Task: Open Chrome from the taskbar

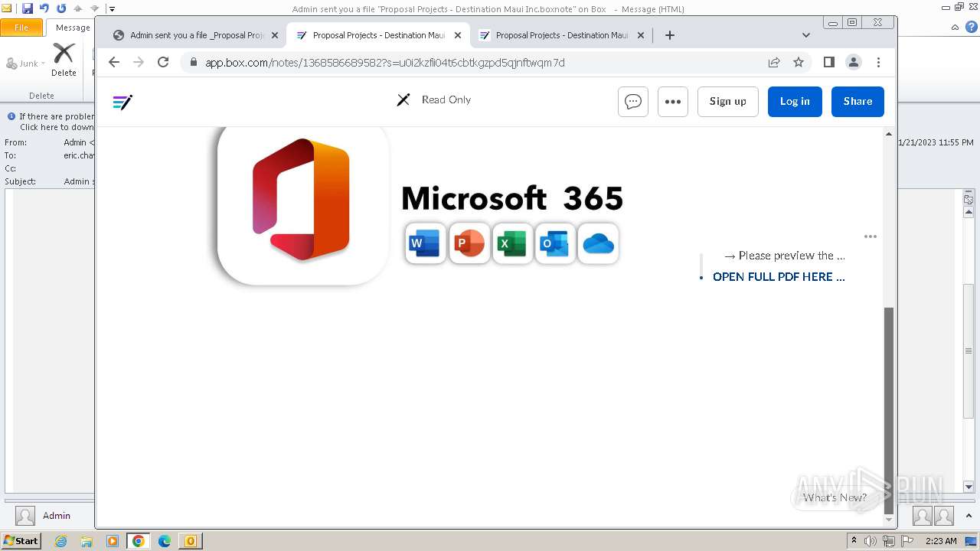Action: click(139, 541)
